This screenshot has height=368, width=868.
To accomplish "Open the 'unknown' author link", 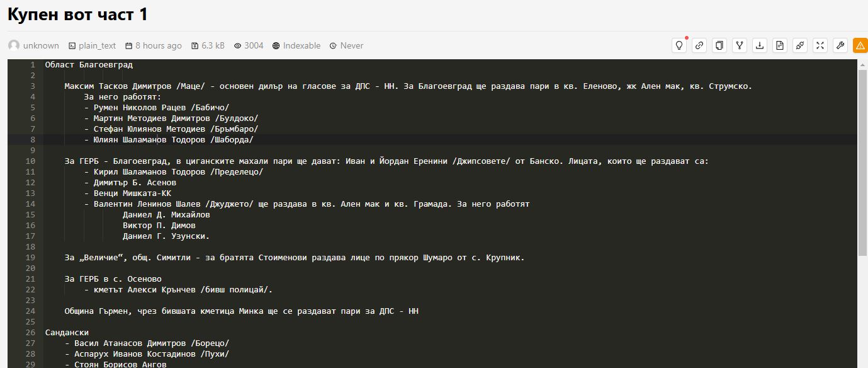I will coord(41,45).
